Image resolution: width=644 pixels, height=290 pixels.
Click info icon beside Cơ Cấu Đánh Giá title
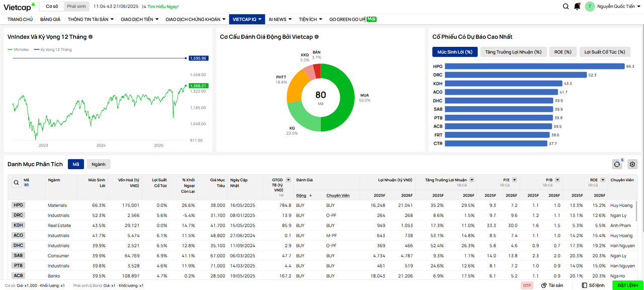coord(316,37)
